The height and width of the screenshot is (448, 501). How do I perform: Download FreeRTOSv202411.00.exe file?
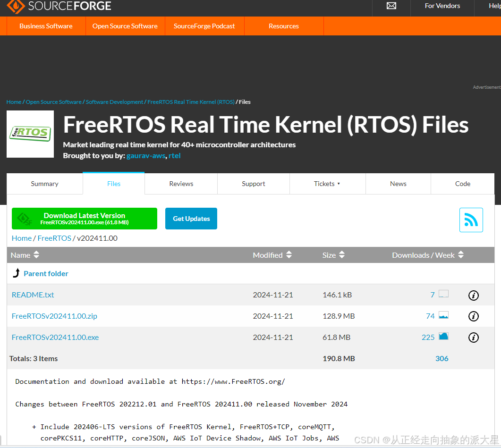click(55, 337)
